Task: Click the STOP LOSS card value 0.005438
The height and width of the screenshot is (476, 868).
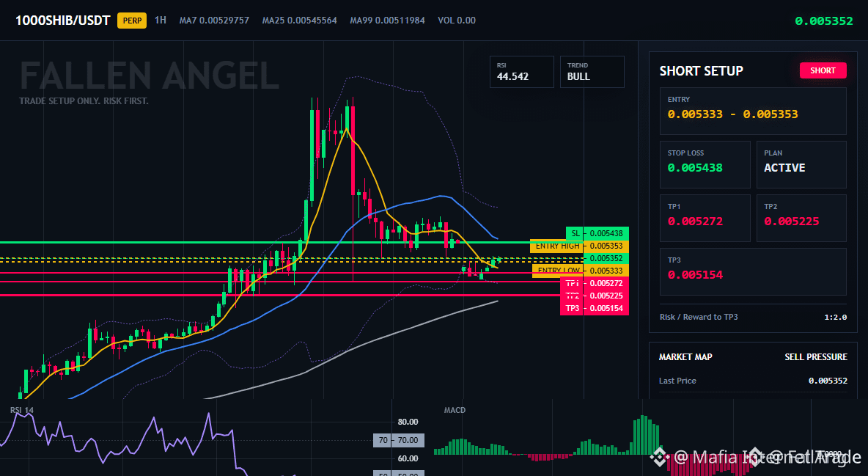Action: [x=695, y=167]
